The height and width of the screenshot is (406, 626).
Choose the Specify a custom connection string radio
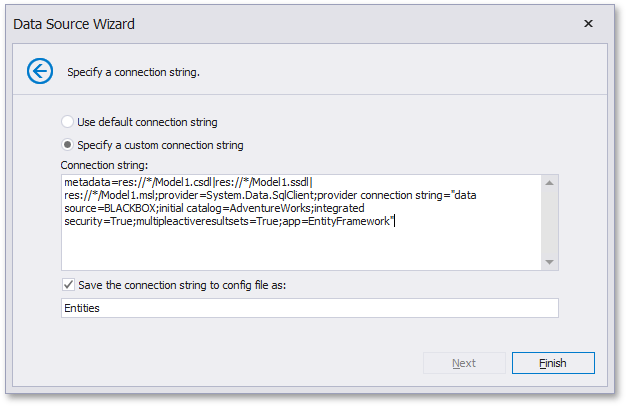[x=67, y=145]
